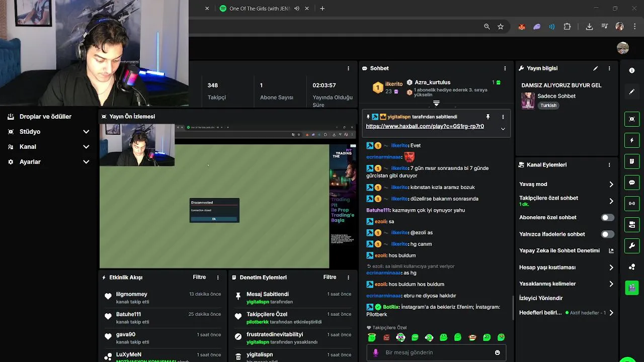644x362 pixels.
Task: Toggle the broadcast signal icon in right sidebar
Action: [x=632, y=204]
